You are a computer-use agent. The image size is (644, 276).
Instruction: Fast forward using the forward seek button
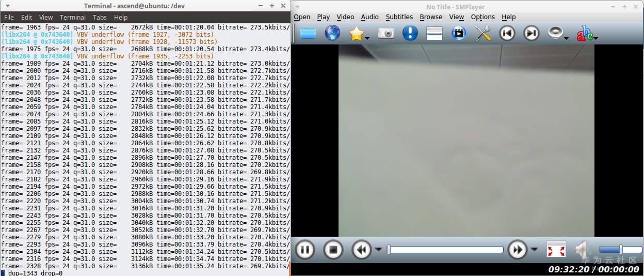(x=518, y=250)
